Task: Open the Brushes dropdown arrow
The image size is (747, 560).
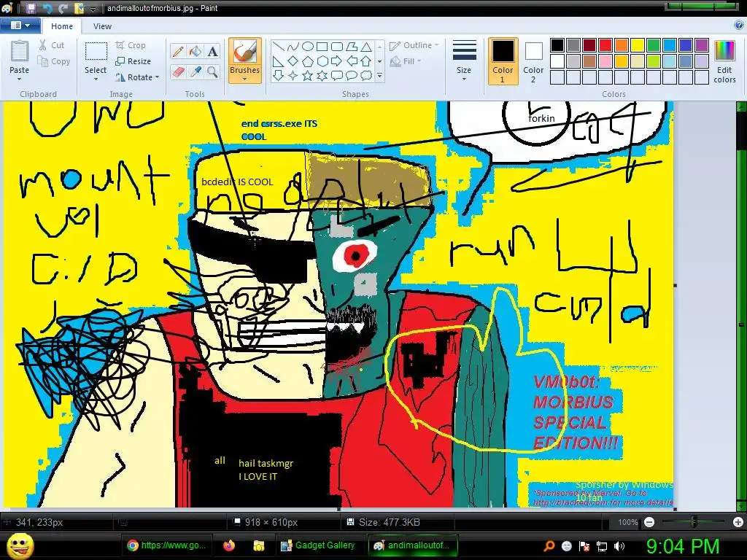Action: point(245,79)
